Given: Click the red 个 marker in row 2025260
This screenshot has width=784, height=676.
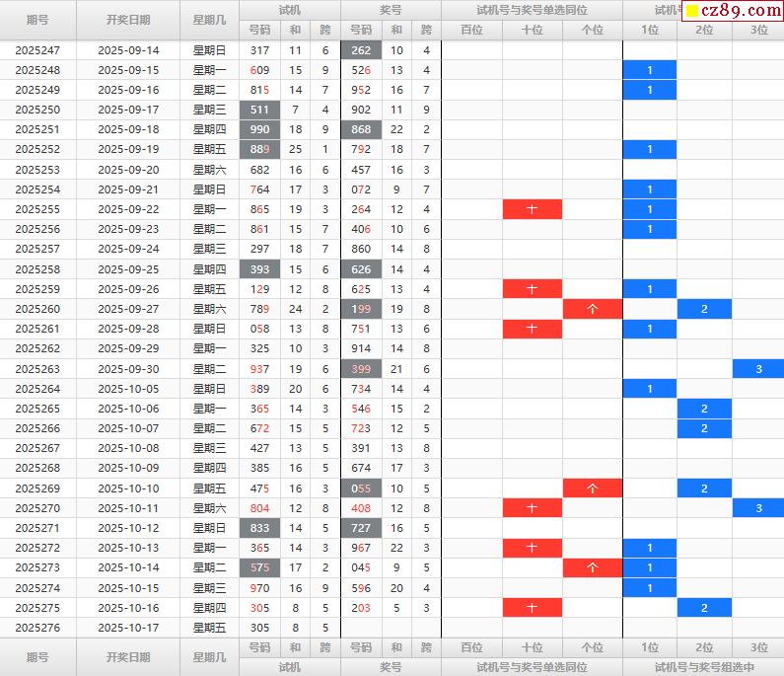Looking at the screenshot, I should coord(592,309).
